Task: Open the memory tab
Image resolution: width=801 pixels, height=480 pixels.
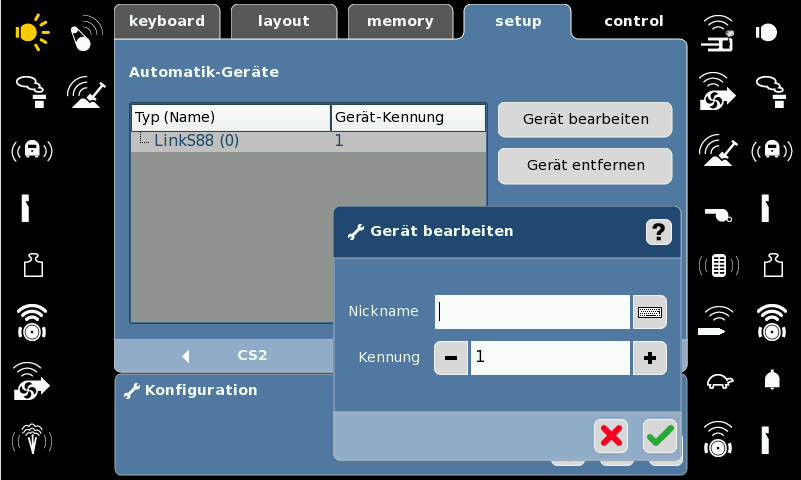Action: [x=400, y=21]
